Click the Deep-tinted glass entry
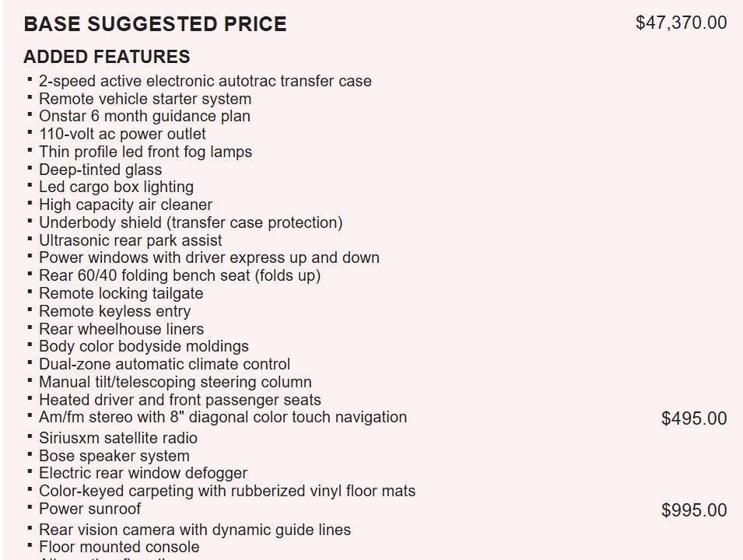Viewport: 743px width, 560px height. click(x=100, y=170)
